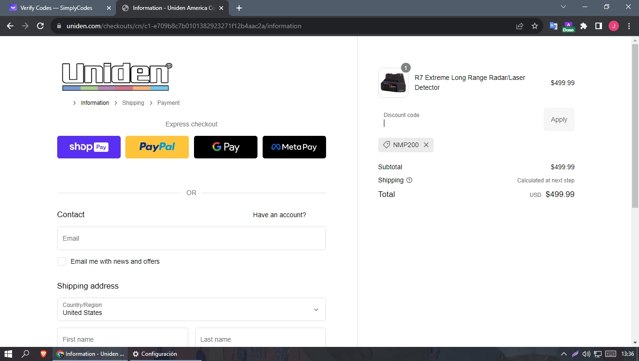Switch to the Verify Codes SimplyCodes tab
This screenshot has width=639, height=361.
[56, 8]
